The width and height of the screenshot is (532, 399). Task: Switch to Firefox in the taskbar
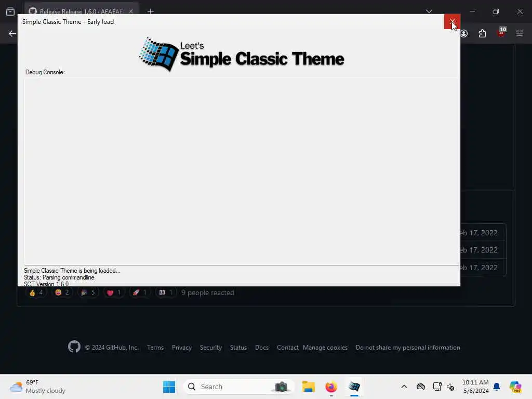click(x=331, y=387)
